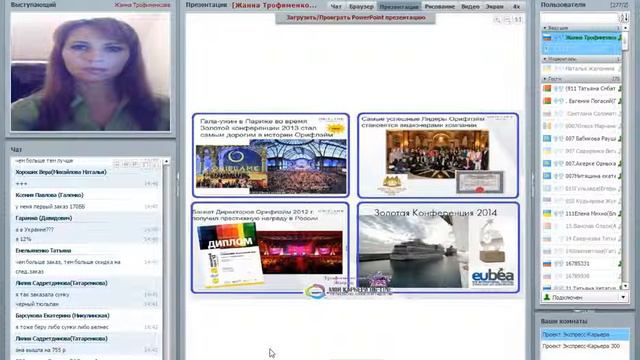Click chat author Гаранко (Давидович)

pos(44,218)
